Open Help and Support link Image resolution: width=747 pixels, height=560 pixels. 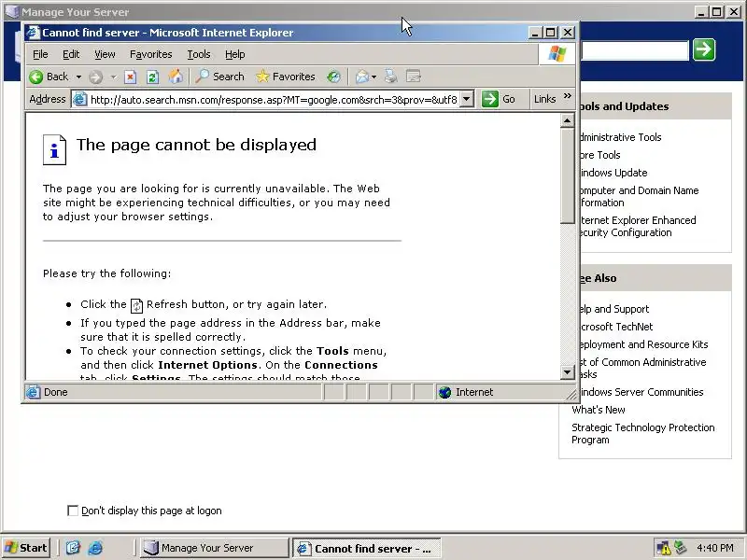tap(614, 309)
